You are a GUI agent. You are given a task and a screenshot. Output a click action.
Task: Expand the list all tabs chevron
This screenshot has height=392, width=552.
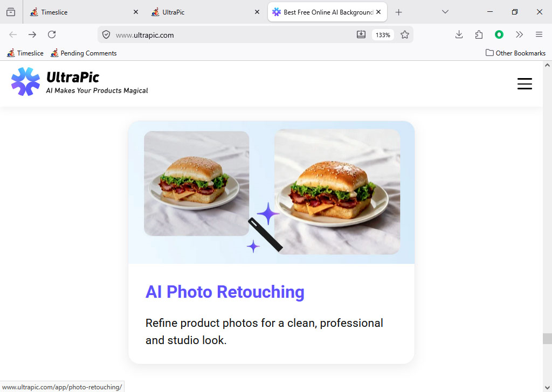(x=445, y=12)
